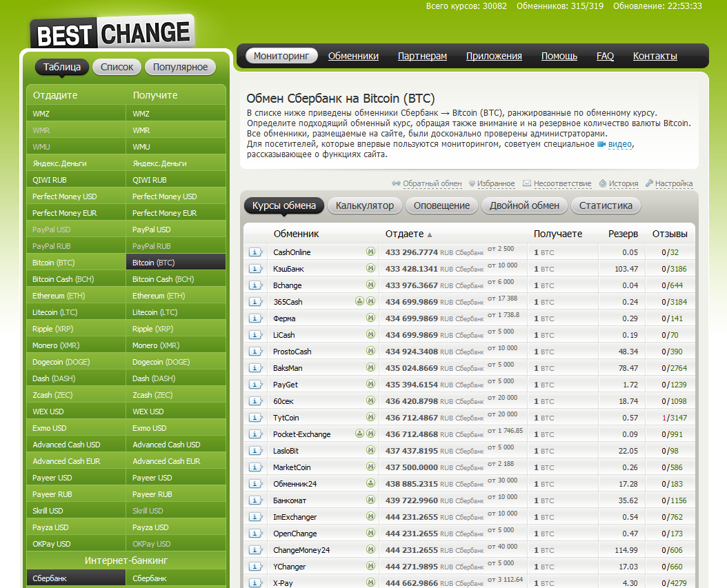Select QIWI RUB in the Отдадите column

(76, 180)
